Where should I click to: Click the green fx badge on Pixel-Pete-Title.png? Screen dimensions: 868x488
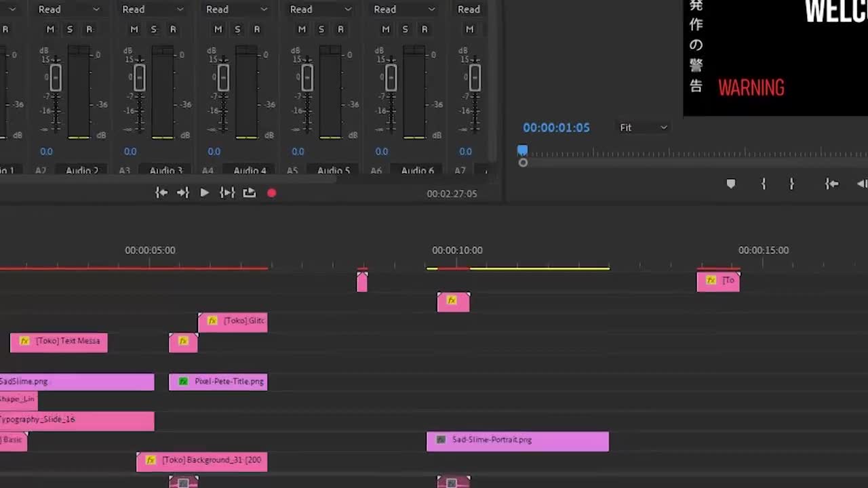coord(183,382)
